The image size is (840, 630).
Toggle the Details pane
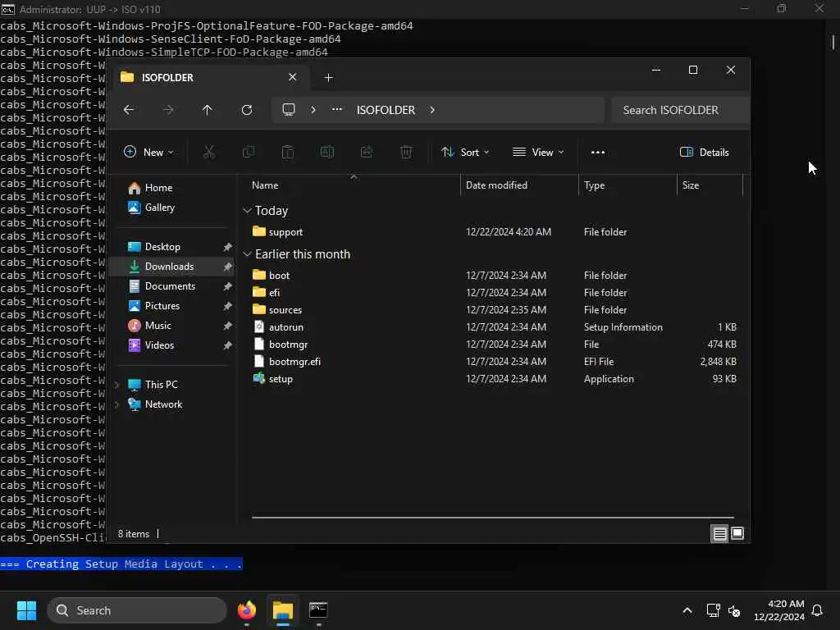[704, 152]
